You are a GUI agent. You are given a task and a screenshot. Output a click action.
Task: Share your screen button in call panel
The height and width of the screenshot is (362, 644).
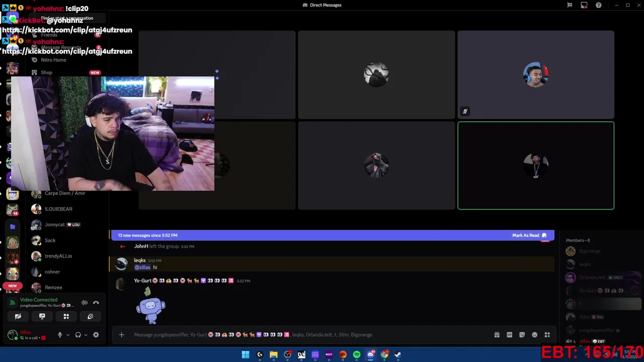pos(42,316)
